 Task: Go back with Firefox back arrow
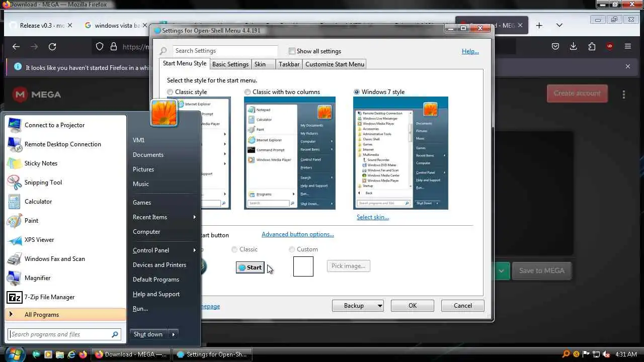pyautogui.click(x=16, y=47)
